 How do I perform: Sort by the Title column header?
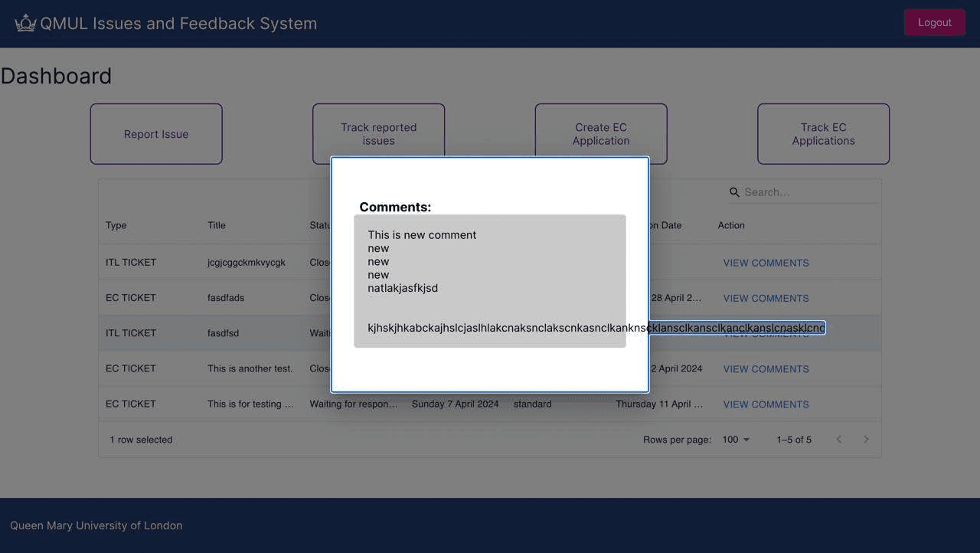217,225
